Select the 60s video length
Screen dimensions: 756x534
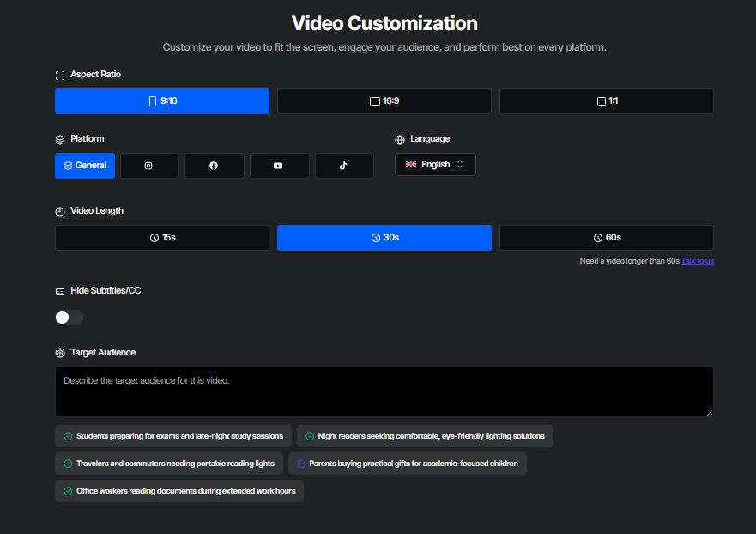click(x=606, y=237)
